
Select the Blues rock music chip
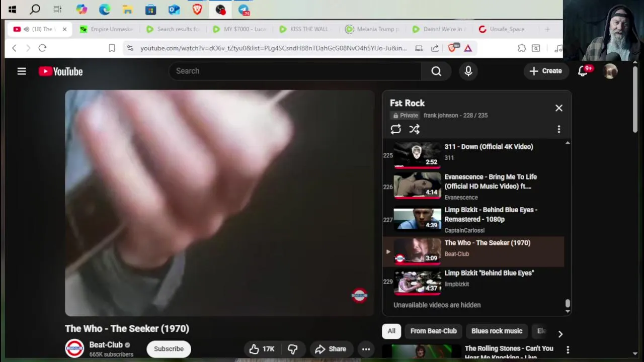click(x=497, y=331)
